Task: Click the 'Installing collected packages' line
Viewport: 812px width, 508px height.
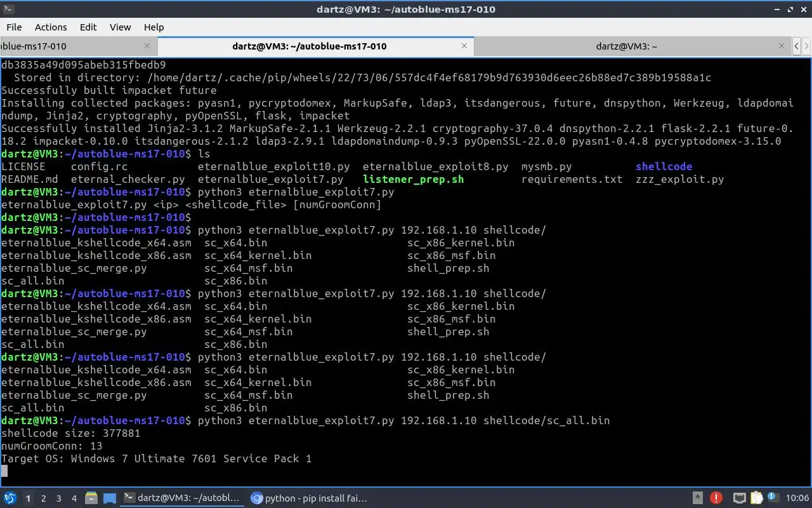Action: tap(397, 103)
